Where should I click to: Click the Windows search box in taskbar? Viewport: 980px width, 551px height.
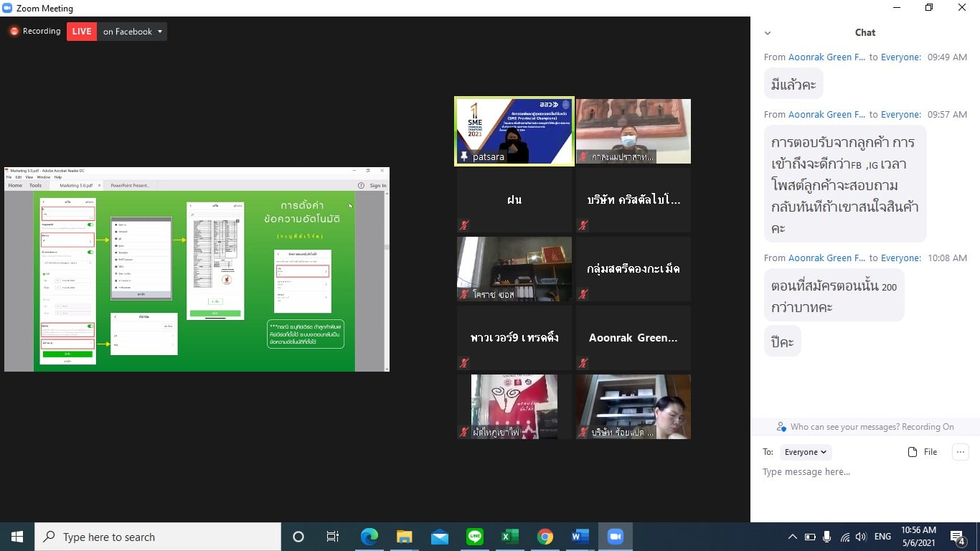(158, 537)
